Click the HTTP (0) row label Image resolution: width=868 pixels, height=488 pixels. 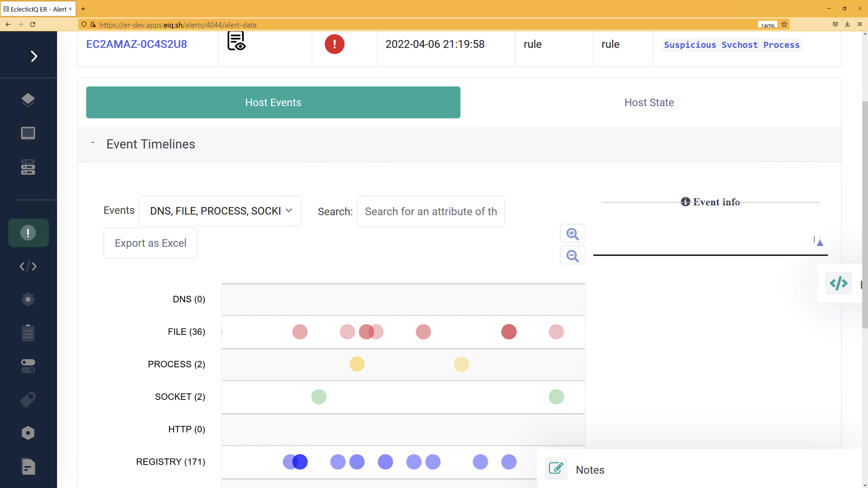[187, 429]
